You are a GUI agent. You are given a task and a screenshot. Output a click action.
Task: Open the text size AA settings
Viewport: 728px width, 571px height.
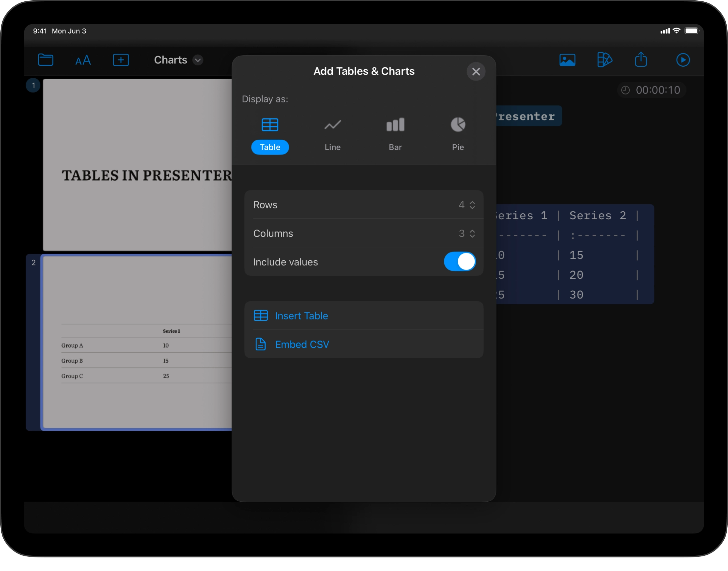[x=83, y=60]
